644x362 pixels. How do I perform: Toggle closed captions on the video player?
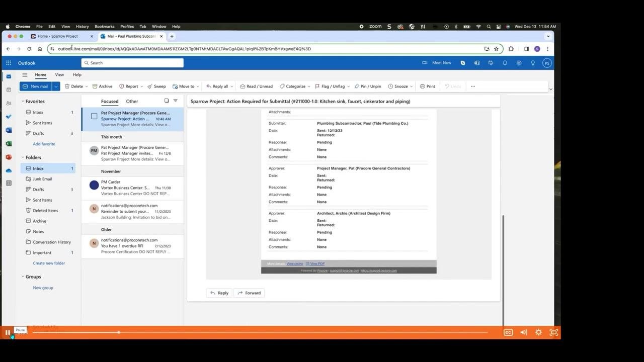click(508, 332)
